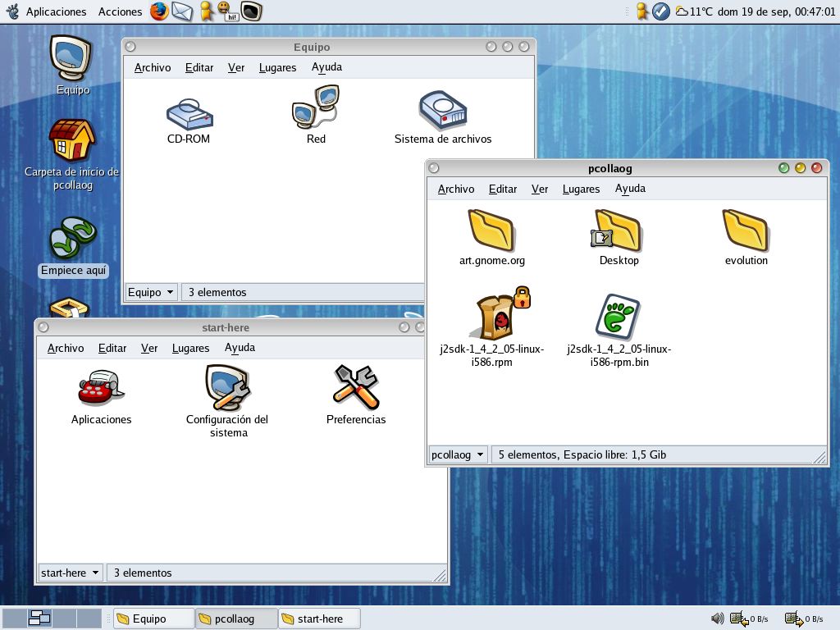Open the mail envelope launcher
The image size is (840, 630).
click(x=182, y=11)
